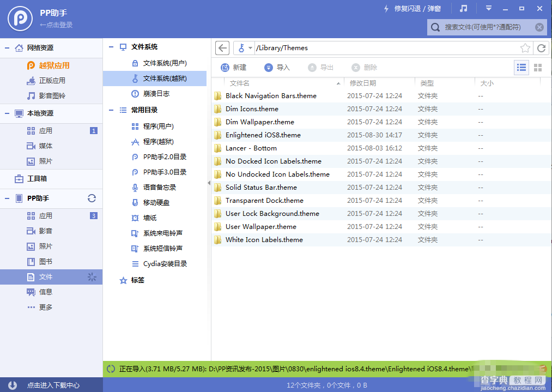Refresh the folder with reload icon
552x392 pixels.
[542, 48]
